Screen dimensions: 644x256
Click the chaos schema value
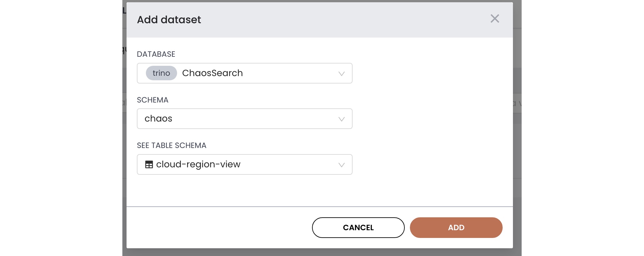click(x=158, y=119)
